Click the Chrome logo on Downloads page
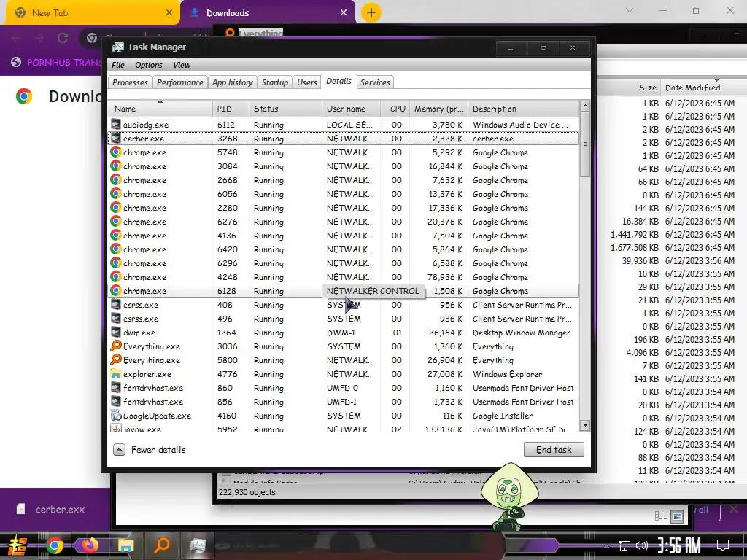This screenshot has width=747, height=560. [24, 96]
